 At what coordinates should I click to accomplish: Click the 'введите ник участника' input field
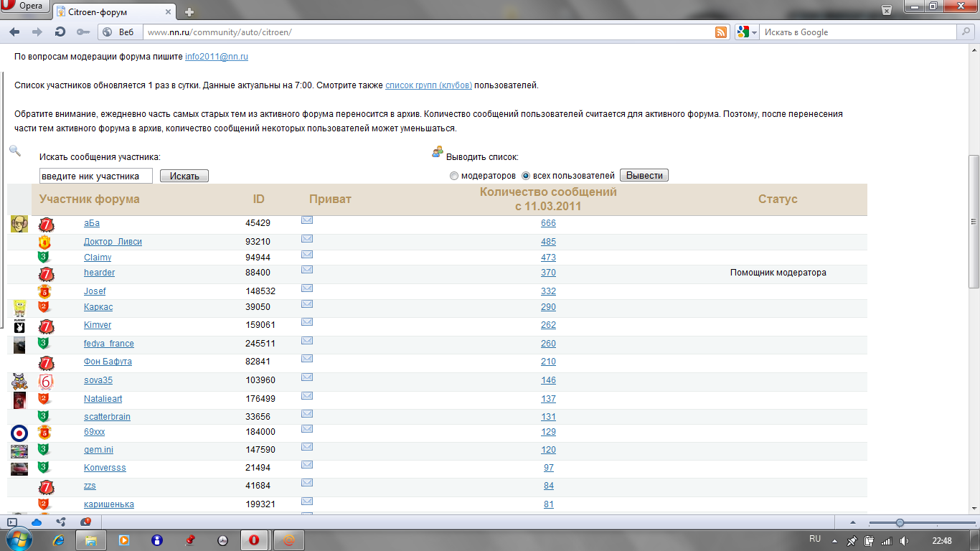pyautogui.click(x=95, y=176)
